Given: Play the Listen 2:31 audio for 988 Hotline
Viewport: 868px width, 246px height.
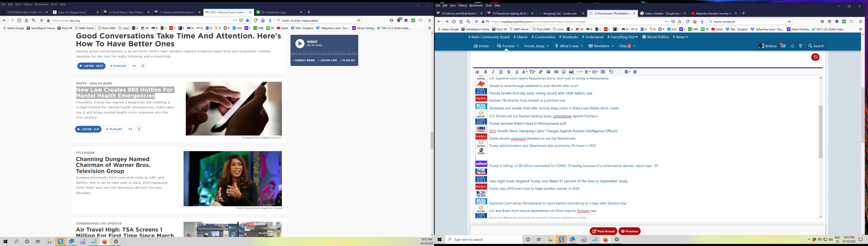Looking at the screenshot, I should coord(88,129).
